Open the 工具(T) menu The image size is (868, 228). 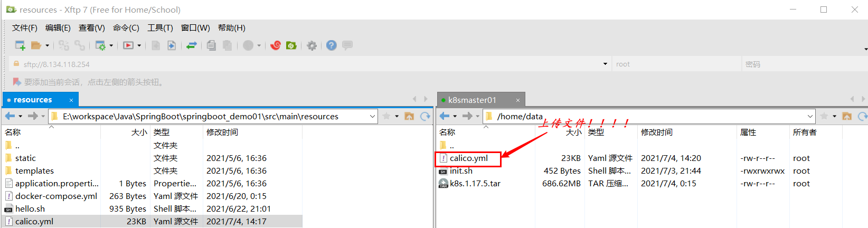point(160,27)
